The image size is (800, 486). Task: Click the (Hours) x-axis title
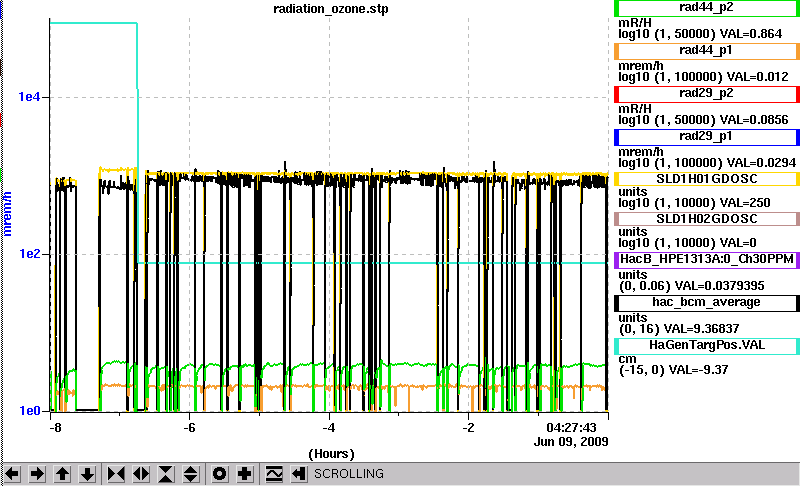click(331, 453)
